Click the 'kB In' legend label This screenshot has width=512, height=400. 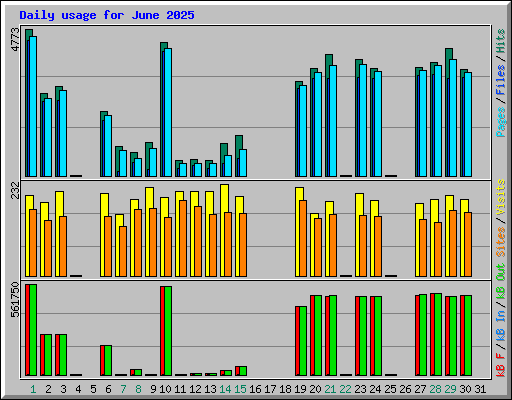pos(501,325)
